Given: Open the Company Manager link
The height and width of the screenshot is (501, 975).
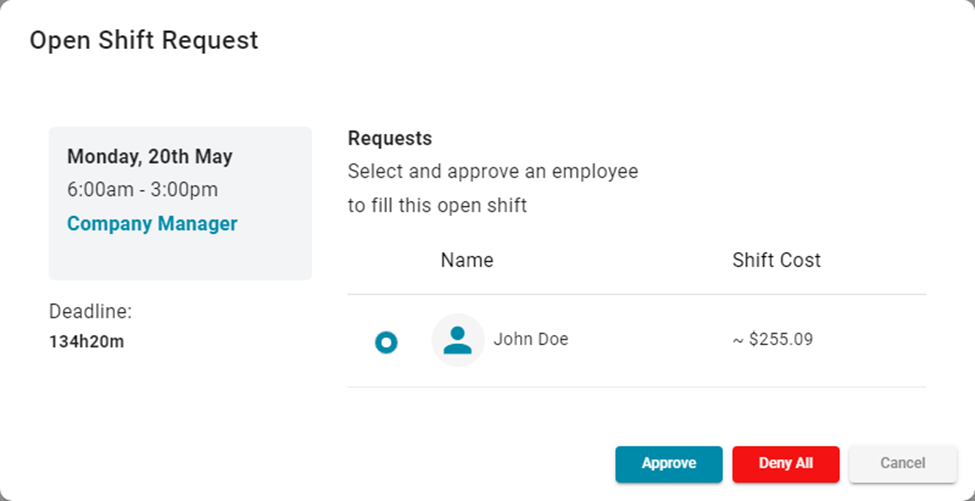Looking at the screenshot, I should click(152, 224).
